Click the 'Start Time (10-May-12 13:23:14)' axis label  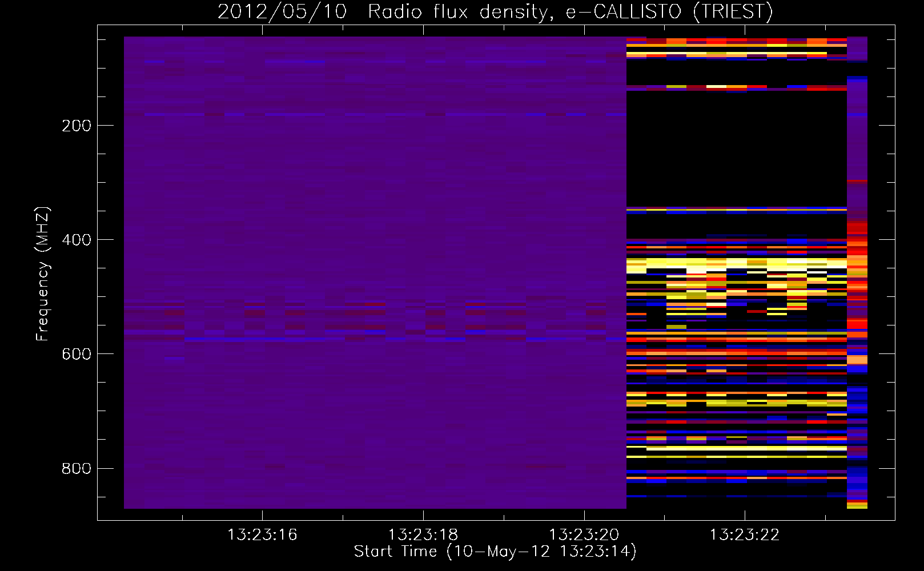[x=495, y=552]
